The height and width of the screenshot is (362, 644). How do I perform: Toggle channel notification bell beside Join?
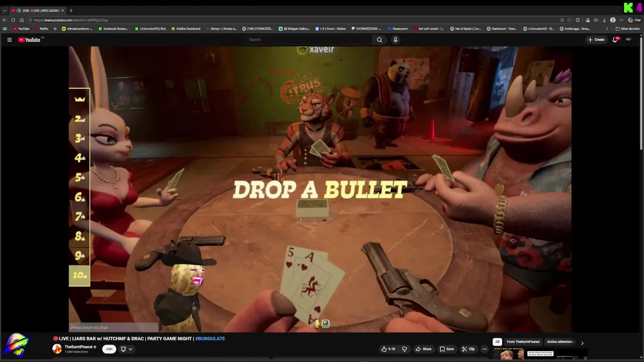coord(123,349)
